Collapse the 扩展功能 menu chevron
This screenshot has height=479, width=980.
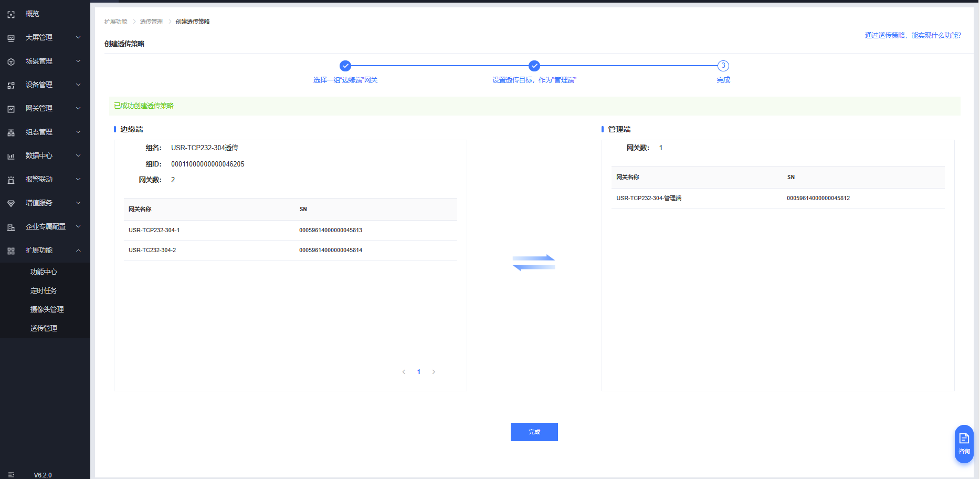click(78, 251)
